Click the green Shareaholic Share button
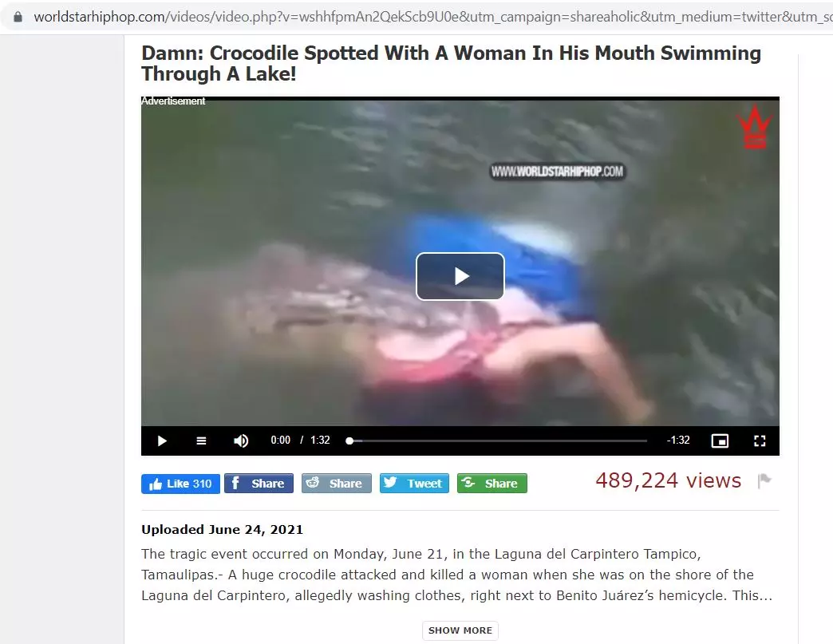The image size is (833, 644). (492, 484)
